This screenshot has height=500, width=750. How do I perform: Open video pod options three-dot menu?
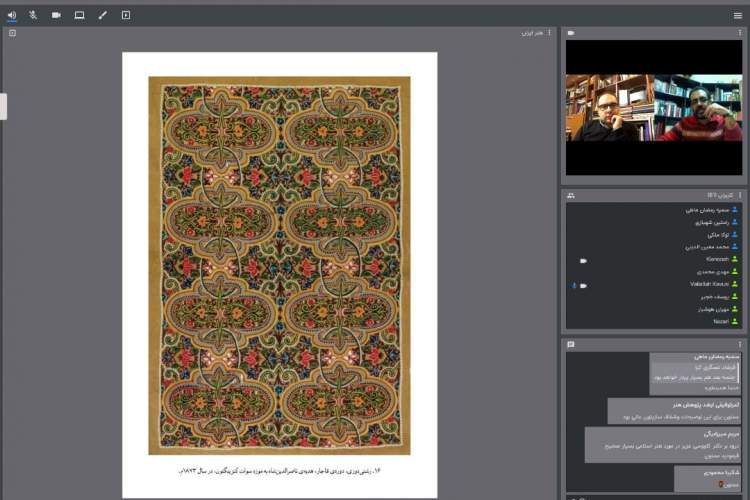click(739, 33)
